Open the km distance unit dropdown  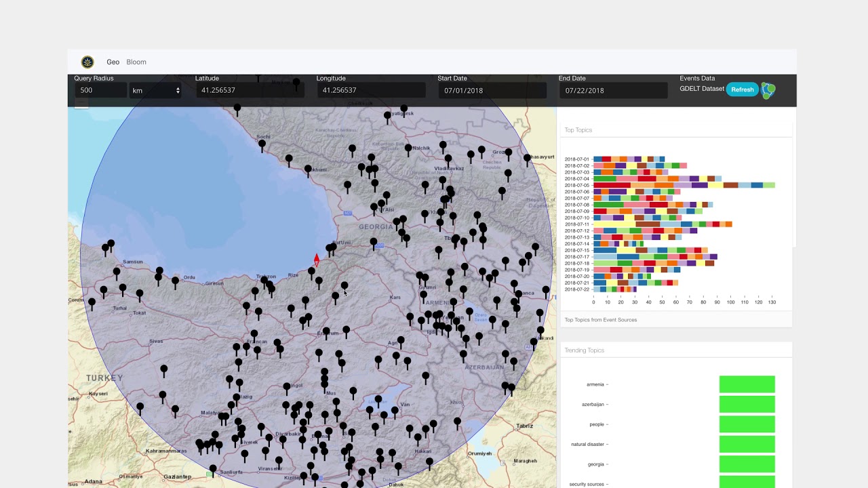pyautogui.click(x=156, y=91)
